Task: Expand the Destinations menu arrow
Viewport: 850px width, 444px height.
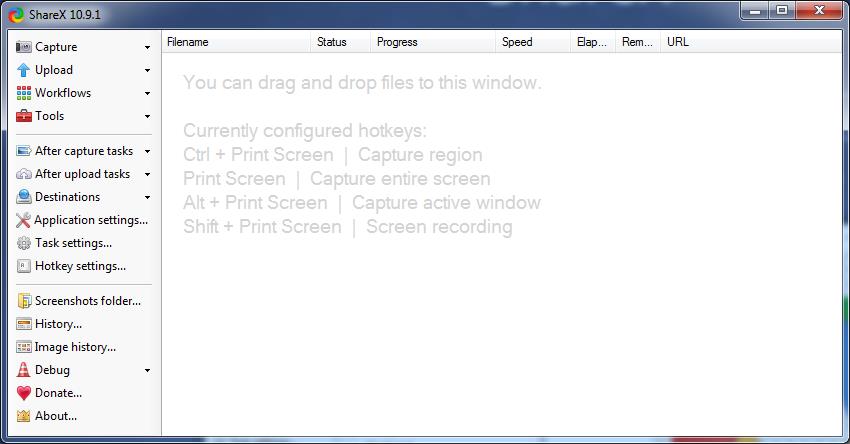Action: click(x=147, y=197)
